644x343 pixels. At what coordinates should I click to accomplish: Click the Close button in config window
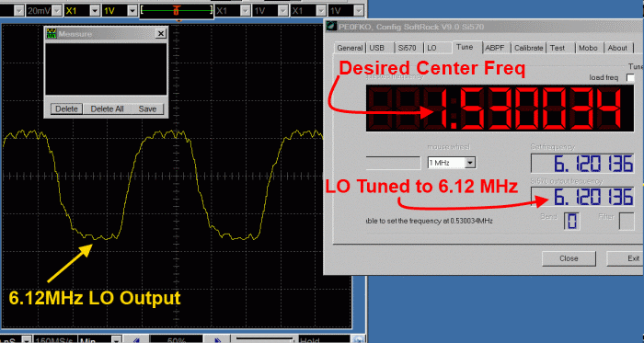pos(569,258)
